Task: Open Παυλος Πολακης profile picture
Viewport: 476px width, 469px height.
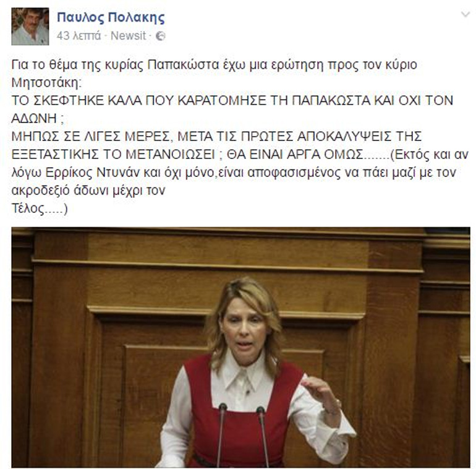Action: (x=30, y=27)
